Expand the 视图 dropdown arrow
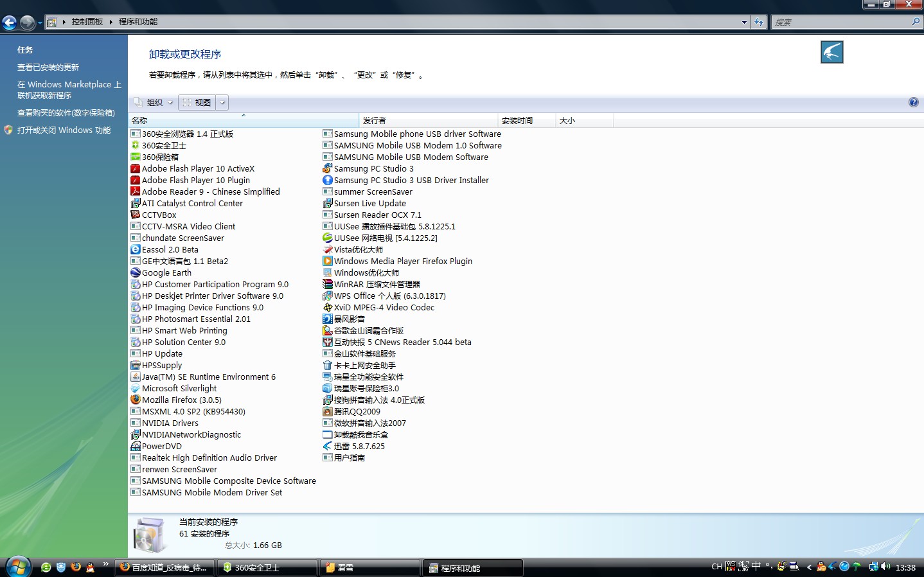Screen dimensions: 924x577 coord(222,102)
